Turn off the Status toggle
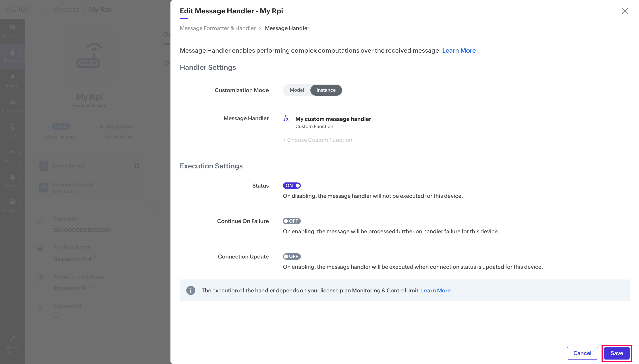This screenshot has height=364, width=639. click(292, 186)
